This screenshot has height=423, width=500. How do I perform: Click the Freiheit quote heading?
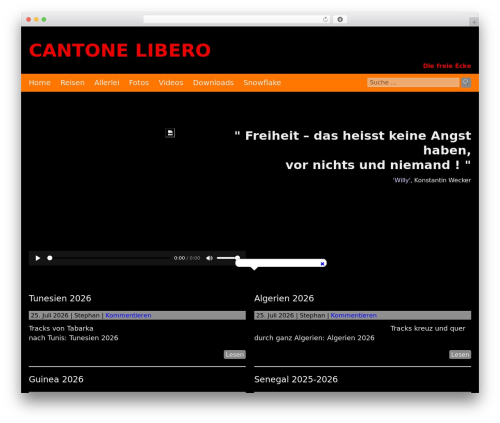[x=353, y=150]
